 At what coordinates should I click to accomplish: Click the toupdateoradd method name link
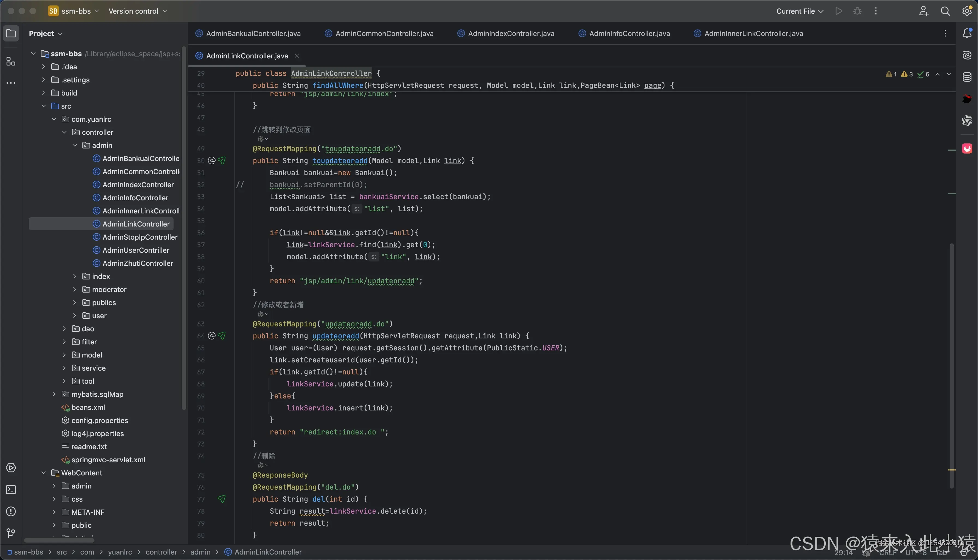click(339, 161)
